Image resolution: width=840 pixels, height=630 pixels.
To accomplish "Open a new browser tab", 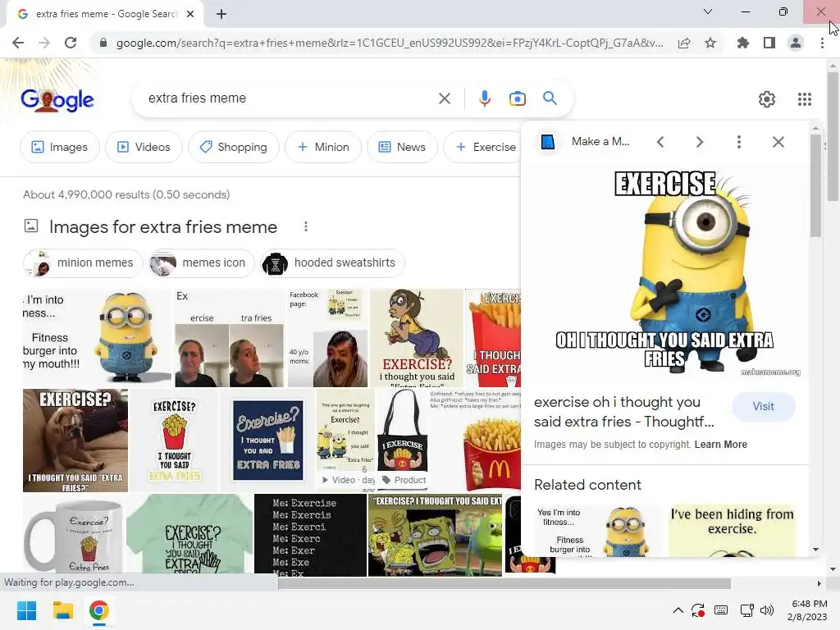I will [221, 14].
